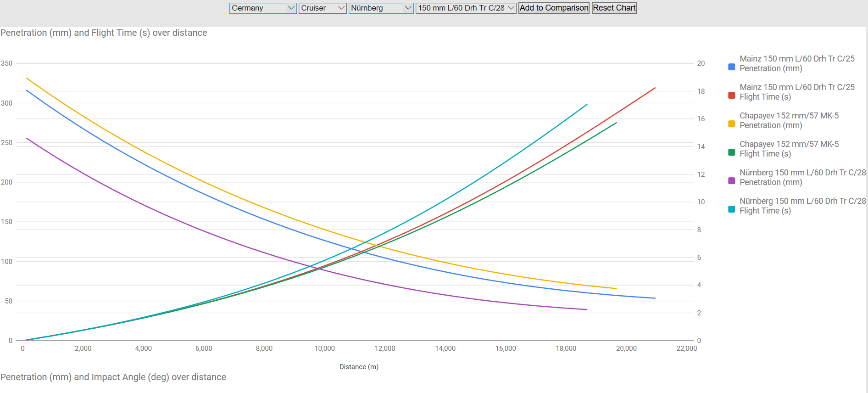Select legend text Chapayev 152 mm/57 MK-5 Flight Time
The height and width of the screenshot is (393, 868).
pos(789,149)
